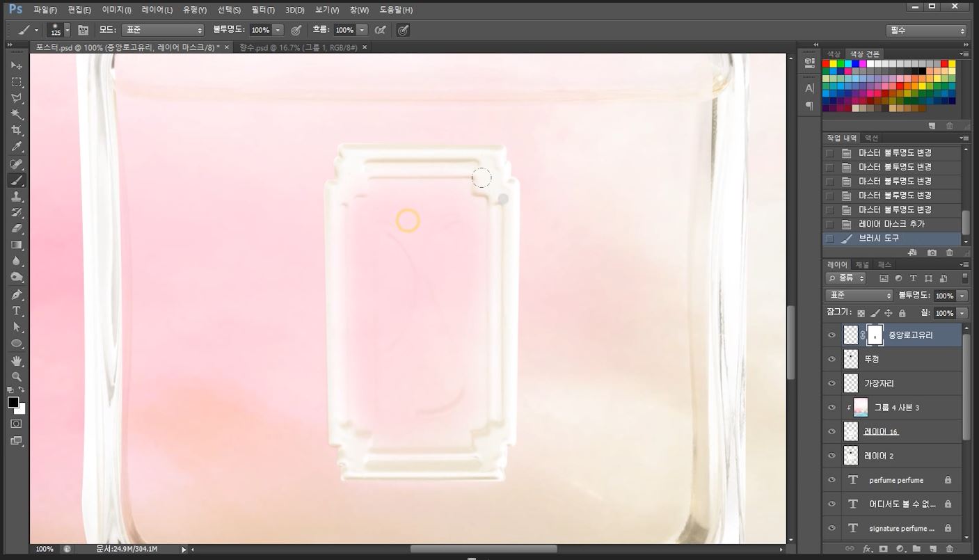Select the Eraser tool
Screen dimensions: 979x560
pyautogui.click(x=17, y=229)
